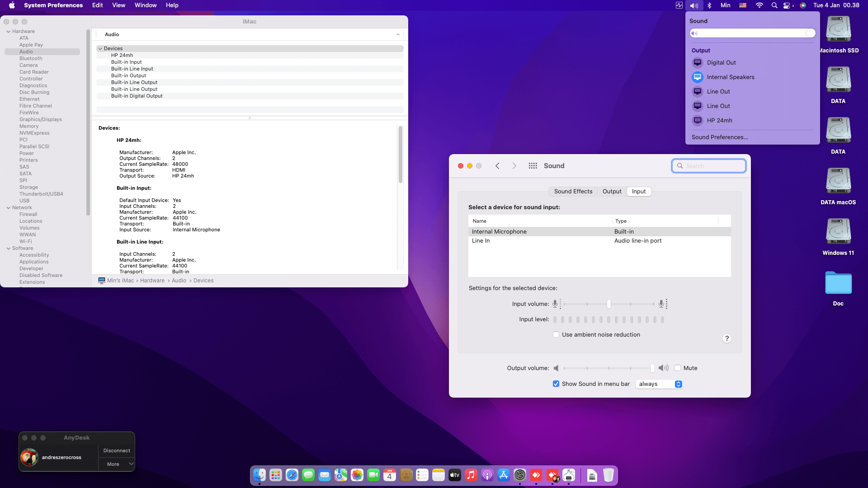868x488 pixels.
Task: Launch Music app from the Dock
Action: click(x=471, y=475)
